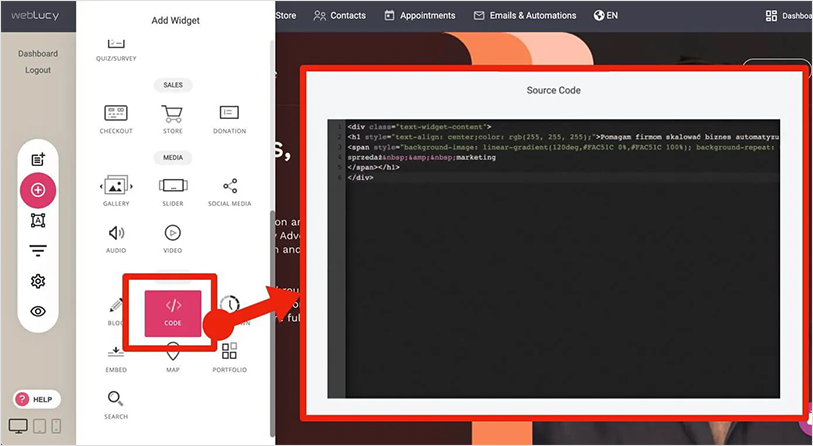Open the text frame tool icon

coord(38,220)
